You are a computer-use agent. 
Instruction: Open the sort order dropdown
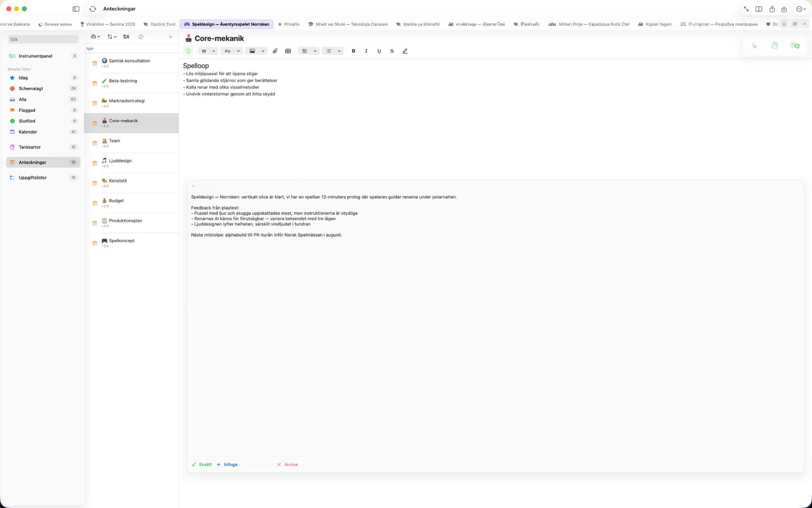click(111, 37)
